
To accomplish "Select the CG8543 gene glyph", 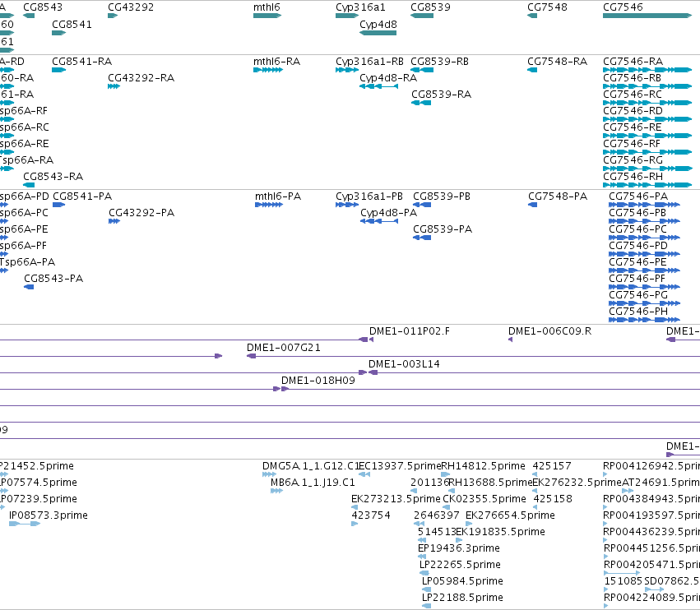I will click(x=29, y=16).
